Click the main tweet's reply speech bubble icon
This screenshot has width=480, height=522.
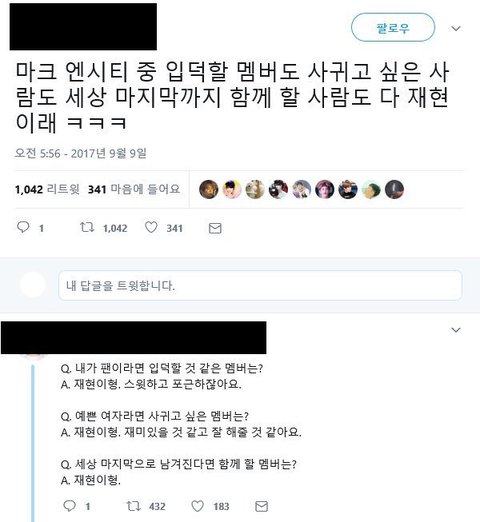(23, 227)
